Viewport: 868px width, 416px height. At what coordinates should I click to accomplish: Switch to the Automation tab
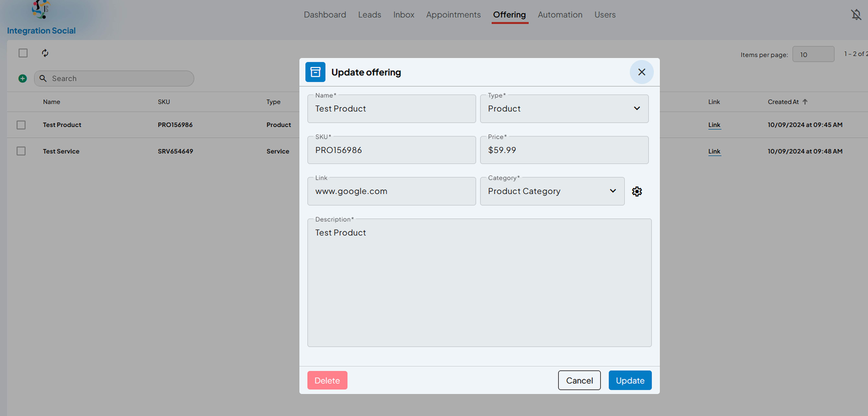point(560,15)
